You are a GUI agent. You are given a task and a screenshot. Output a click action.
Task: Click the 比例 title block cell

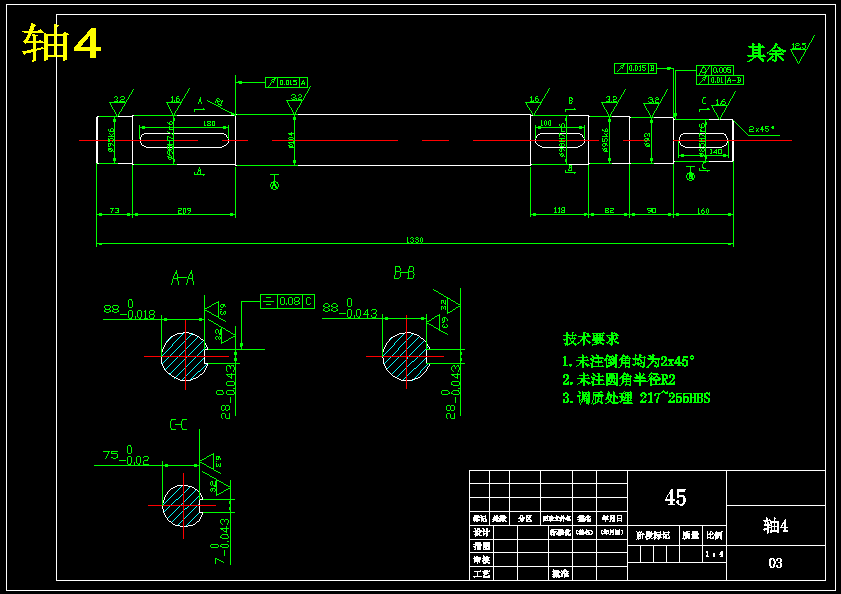click(x=714, y=535)
